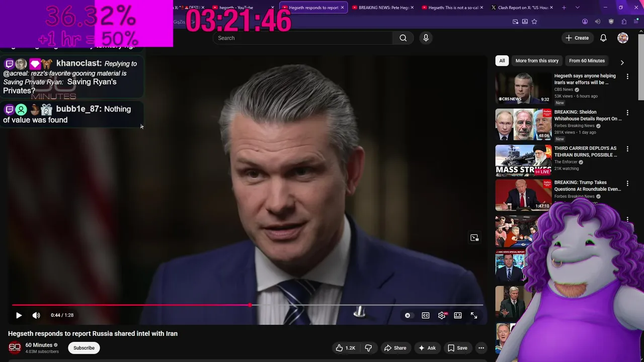Click 60 Minutes channel name
The width and height of the screenshot is (644, 362).
coord(39,345)
